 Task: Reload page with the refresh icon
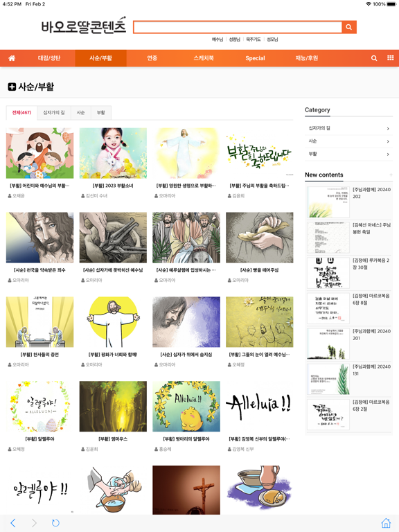[x=55, y=523]
